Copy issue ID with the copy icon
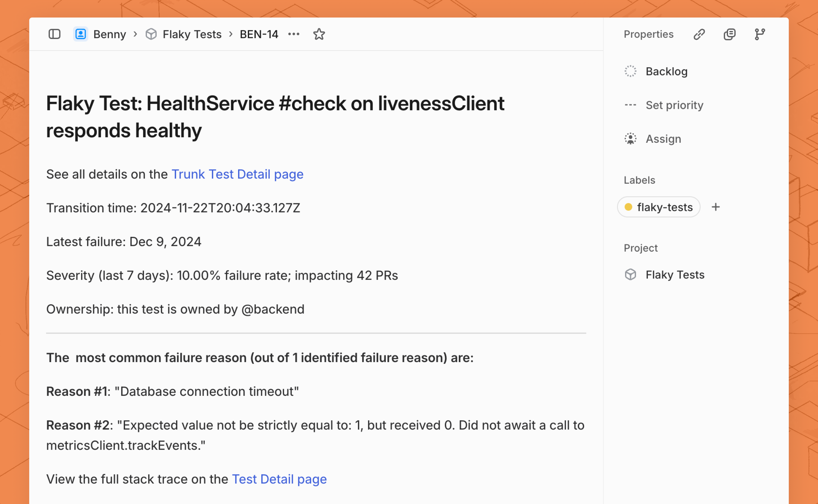This screenshot has width=818, height=504. 729,34
